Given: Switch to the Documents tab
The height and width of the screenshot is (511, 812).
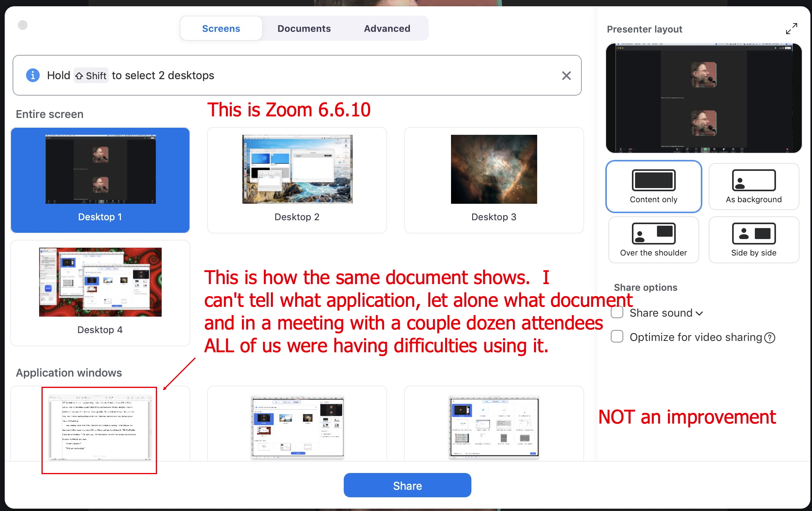Looking at the screenshot, I should [x=304, y=29].
